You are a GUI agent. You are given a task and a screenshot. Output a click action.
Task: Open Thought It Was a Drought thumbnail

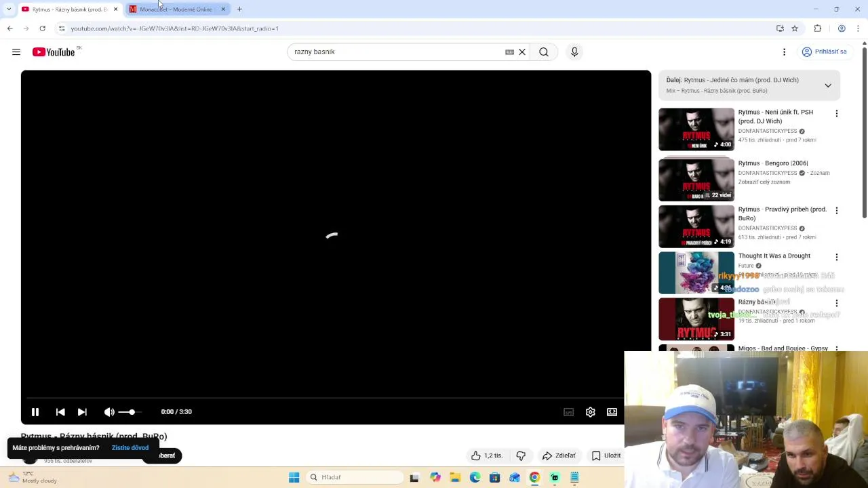[696, 272]
